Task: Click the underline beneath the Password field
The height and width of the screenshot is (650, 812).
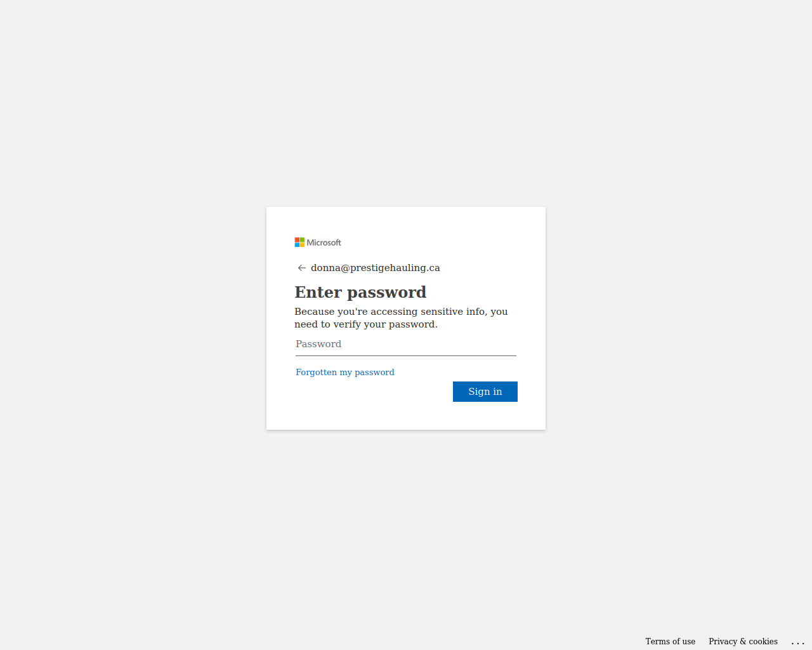Action: (x=405, y=356)
